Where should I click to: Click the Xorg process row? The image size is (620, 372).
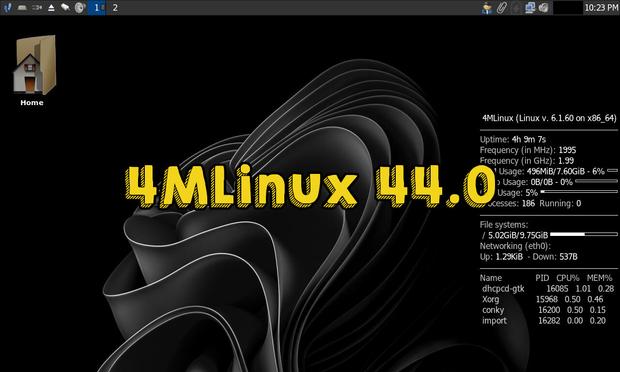(x=542, y=299)
